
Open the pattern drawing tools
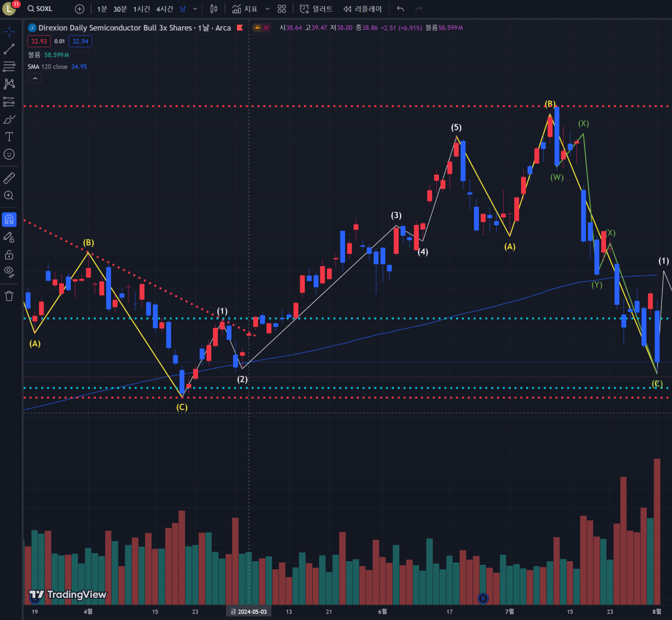coord(9,84)
